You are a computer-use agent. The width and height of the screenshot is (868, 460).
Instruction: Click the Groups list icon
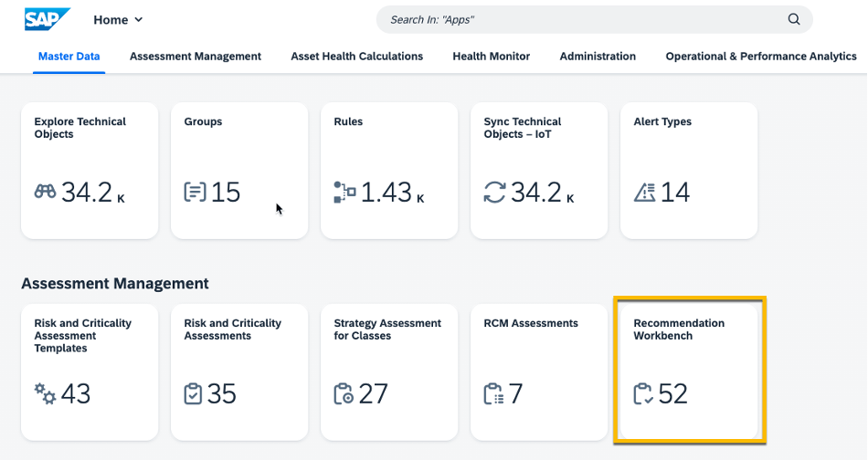click(195, 192)
